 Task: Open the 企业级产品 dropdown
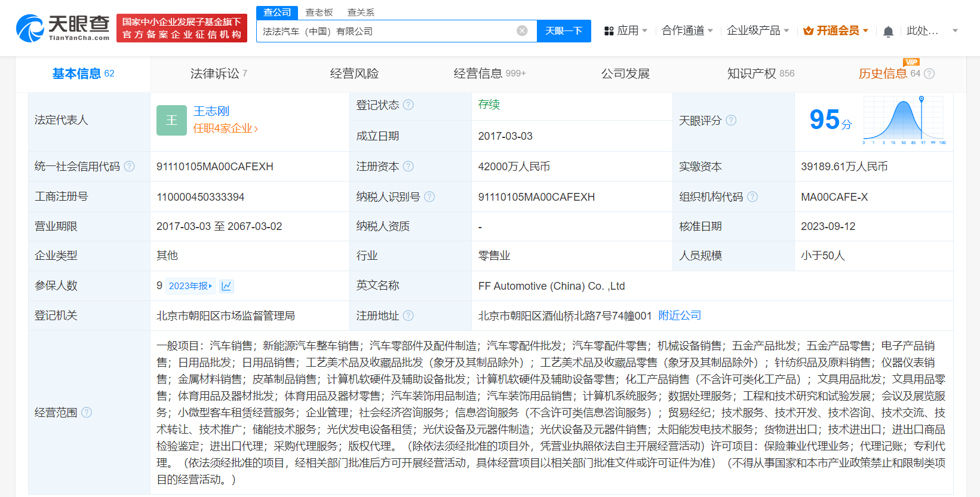point(757,30)
